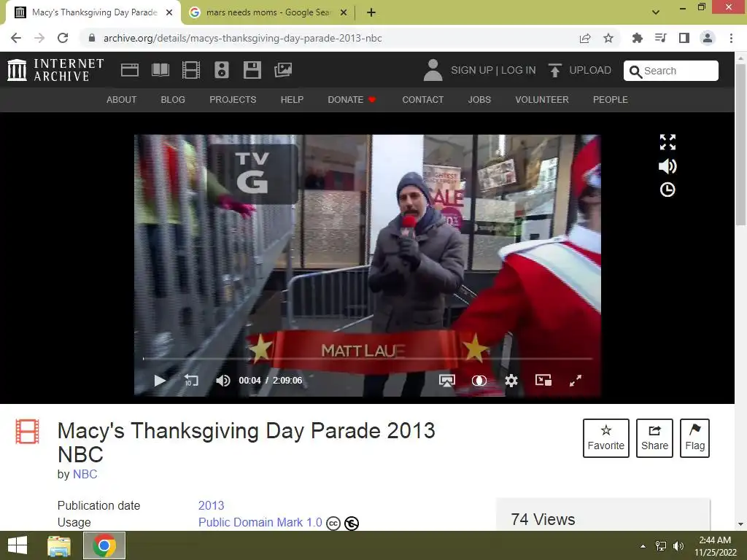747x560 pixels.
Task: Open the player settings gear
Action: (511, 381)
